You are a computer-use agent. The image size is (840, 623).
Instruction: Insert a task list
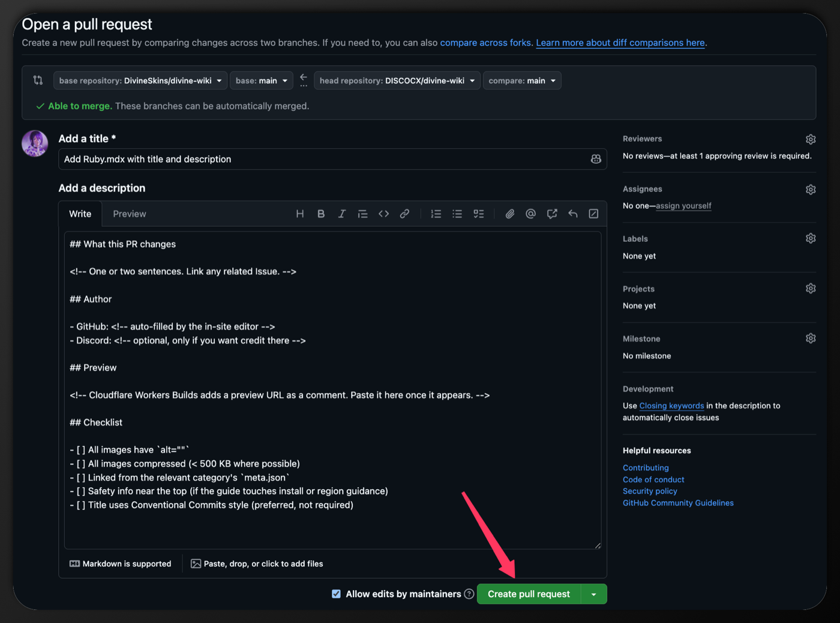pyautogui.click(x=478, y=214)
